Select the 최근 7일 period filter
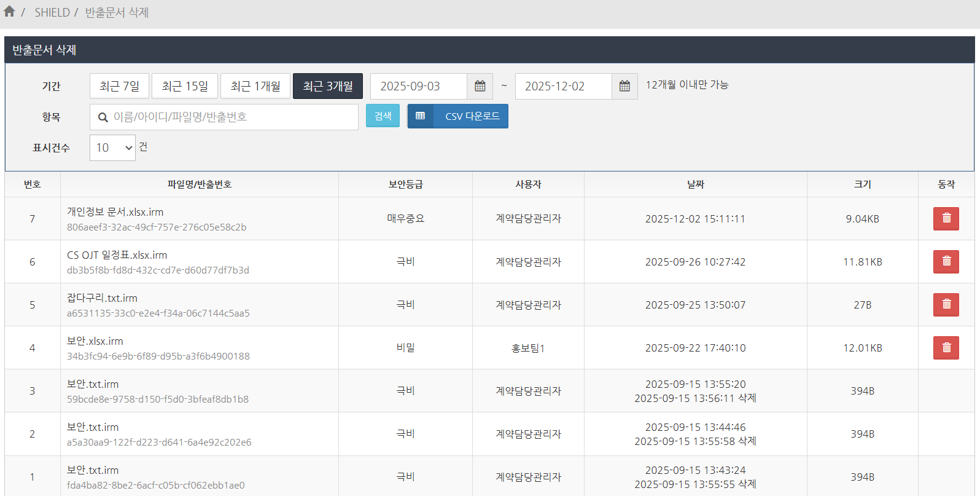The width and height of the screenshot is (980, 496). coord(119,86)
